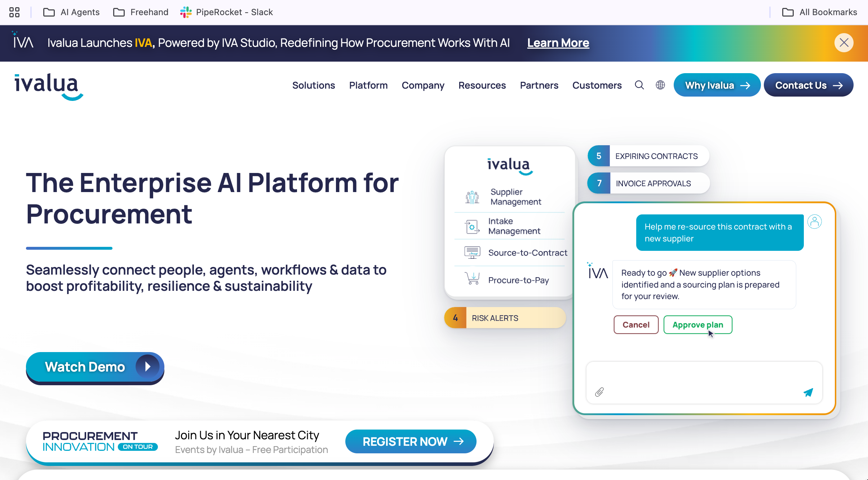Click the 'INVOICE APPROVALS' label
The height and width of the screenshot is (480, 868).
click(x=653, y=183)
